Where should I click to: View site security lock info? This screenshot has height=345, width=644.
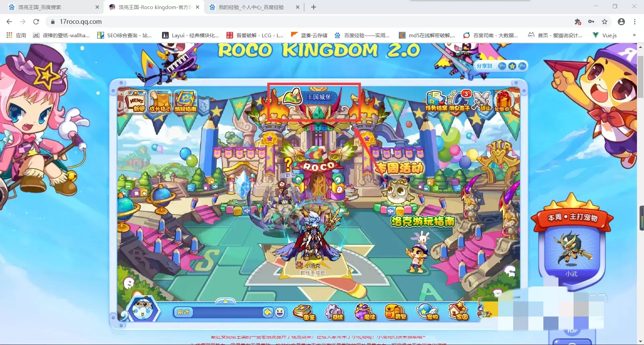[53, 22]
